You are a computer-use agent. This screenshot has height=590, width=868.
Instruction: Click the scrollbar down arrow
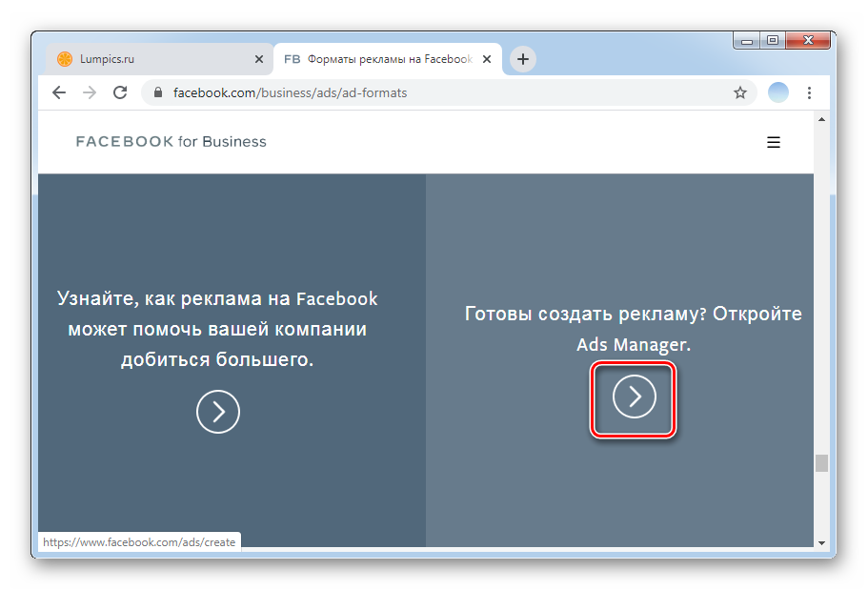coord(821,541)
